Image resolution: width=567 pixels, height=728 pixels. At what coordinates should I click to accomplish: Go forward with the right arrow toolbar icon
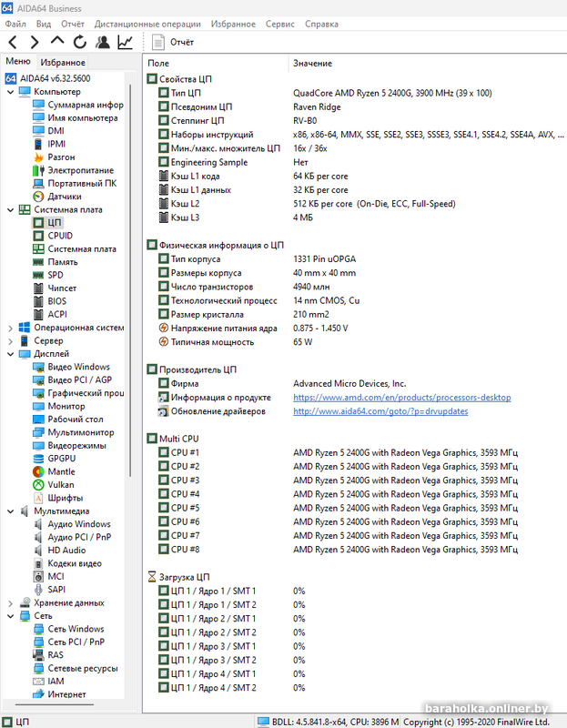click(35, 42)
